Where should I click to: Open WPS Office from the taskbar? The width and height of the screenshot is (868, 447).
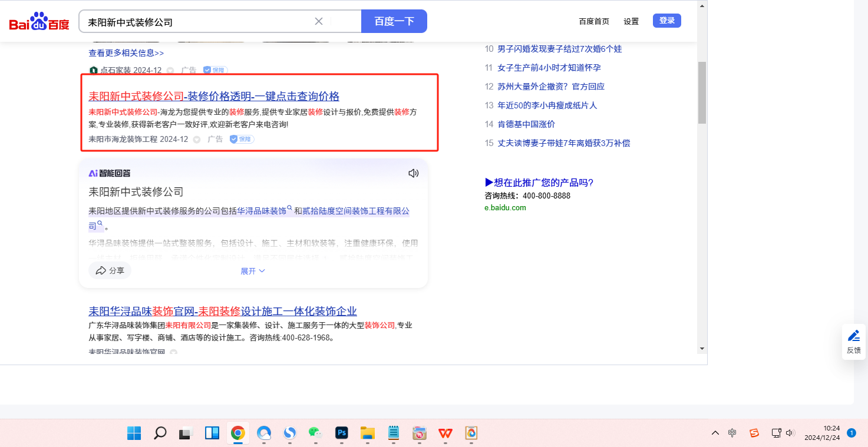point(445,433)
